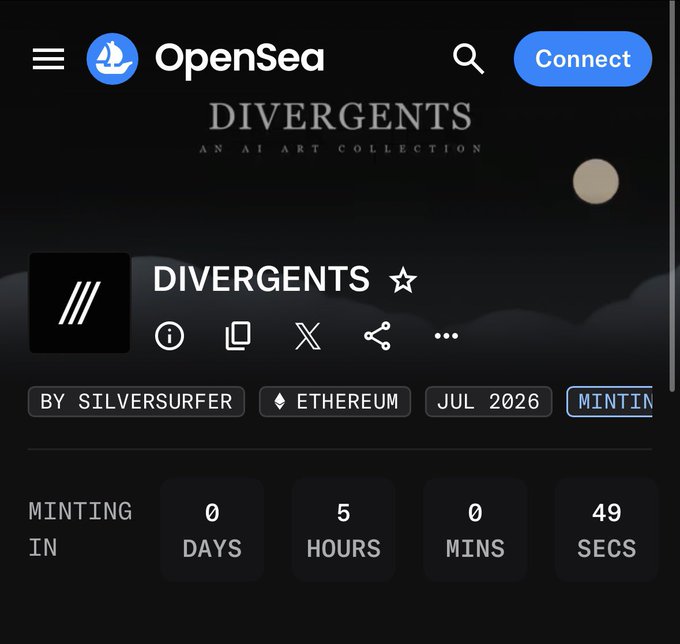Click the 0 DAYS countdown box

[x=212, y=530]
